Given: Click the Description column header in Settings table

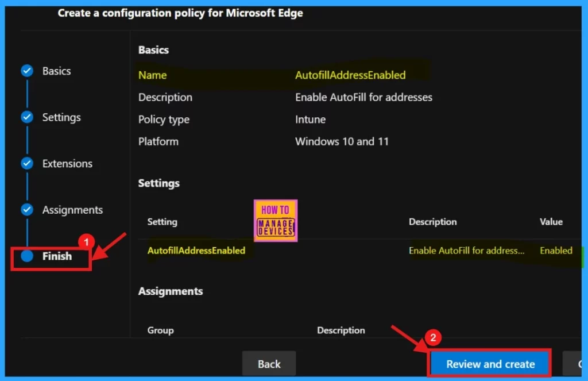Looking at the screenshot, I should click(x=433, y=222).
